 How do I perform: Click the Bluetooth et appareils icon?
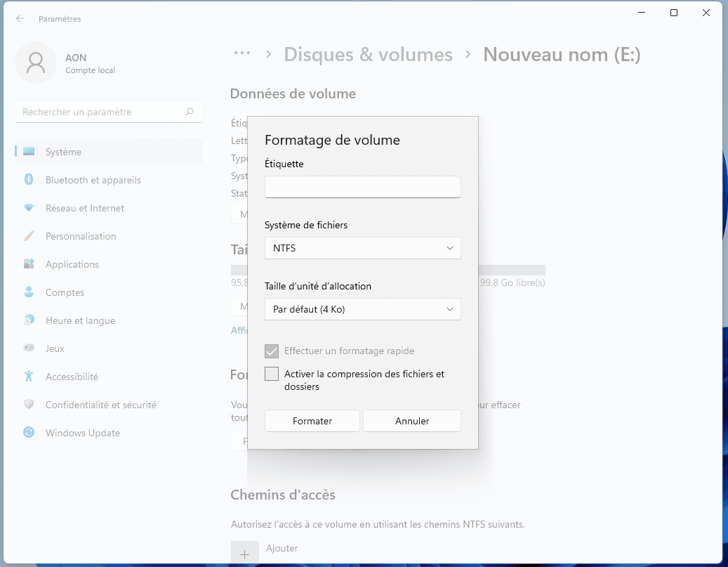(29, 180)
